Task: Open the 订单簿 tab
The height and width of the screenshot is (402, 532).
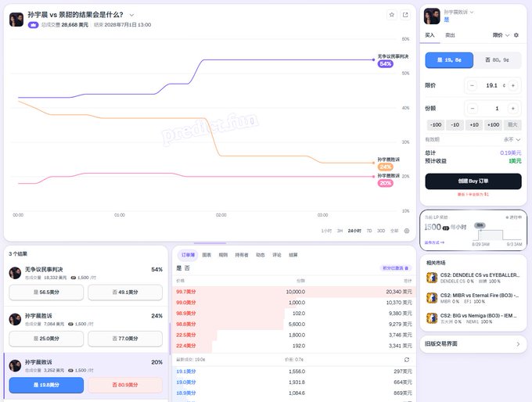Action: point(188,255)
